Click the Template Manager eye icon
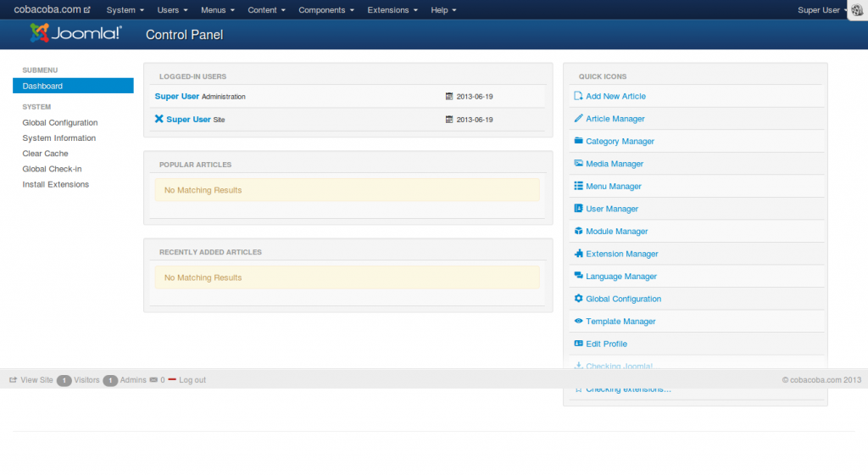This screenshot has height=476, width=868. (578, 322)
